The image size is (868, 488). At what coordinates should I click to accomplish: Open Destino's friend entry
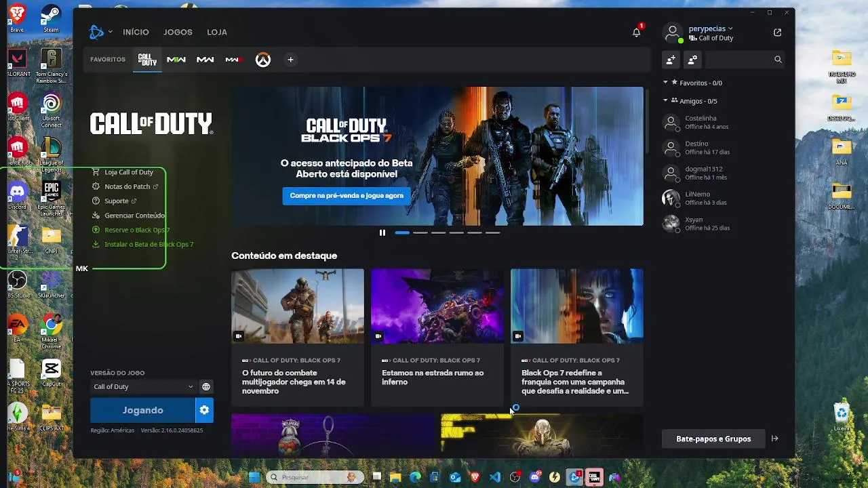point(722,148)
